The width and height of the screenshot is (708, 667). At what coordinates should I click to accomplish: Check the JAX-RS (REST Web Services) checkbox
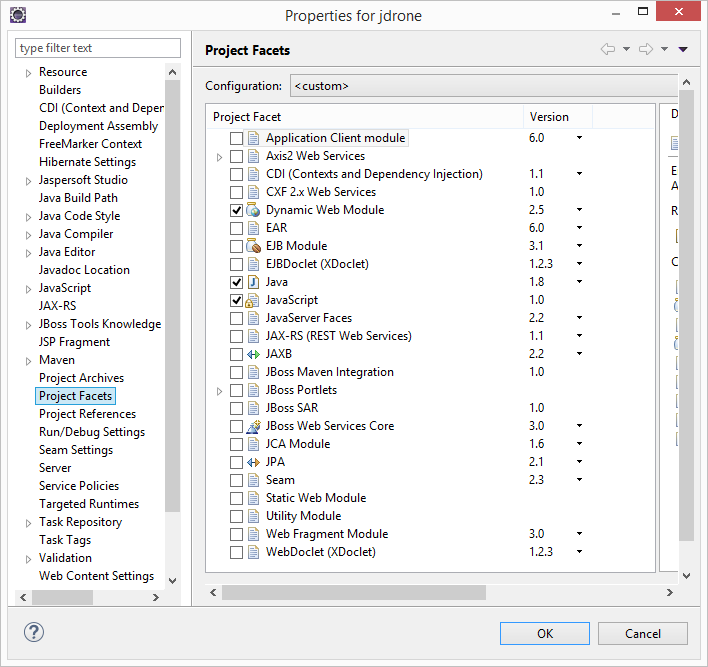(236, 336)
